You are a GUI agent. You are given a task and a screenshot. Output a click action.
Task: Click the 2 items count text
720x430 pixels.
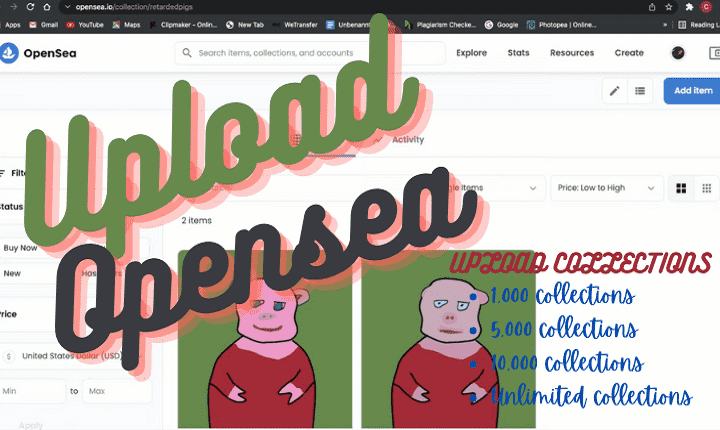[197, 221]
